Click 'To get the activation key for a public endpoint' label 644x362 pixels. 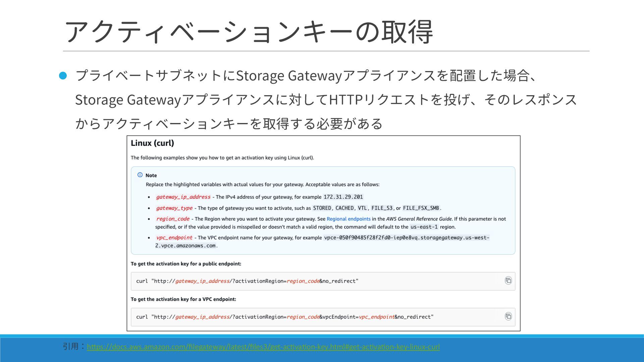186,264
